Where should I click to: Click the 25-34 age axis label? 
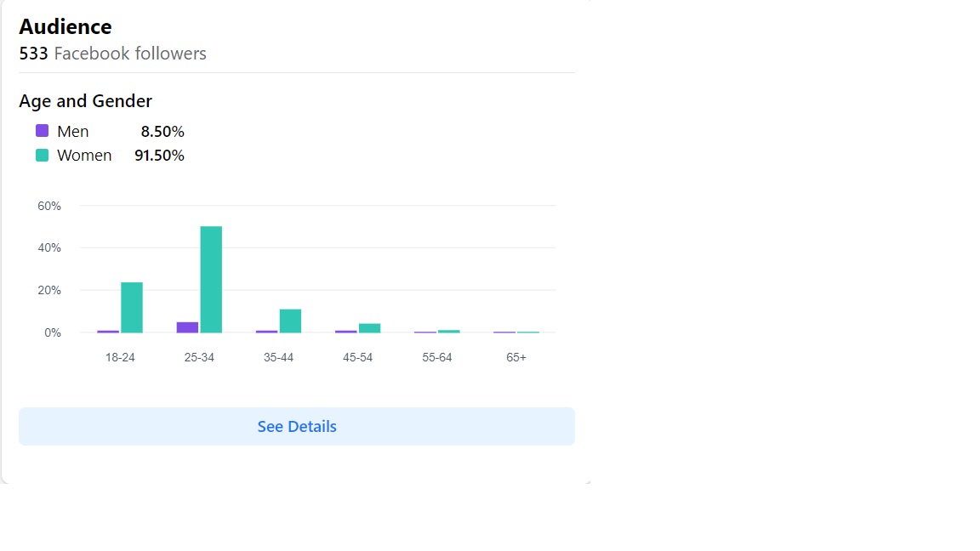(x=199, y=358)
